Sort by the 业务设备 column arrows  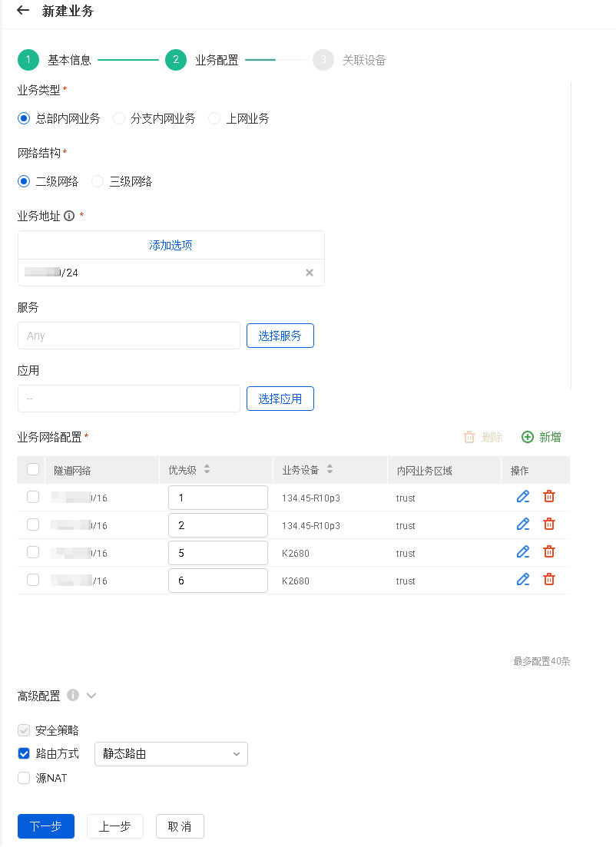[330, 470]
